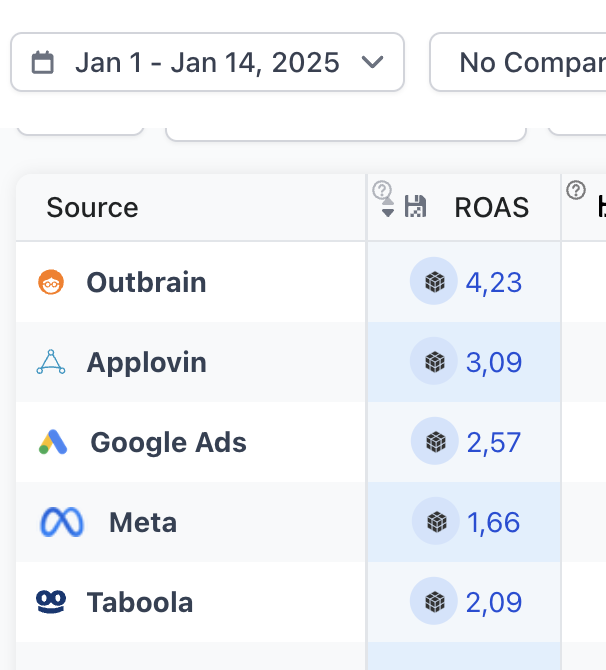The image size is (606, 670).
Task: Click the cube icon in Applovin ROAS cell
Action: tap(434, 361)
